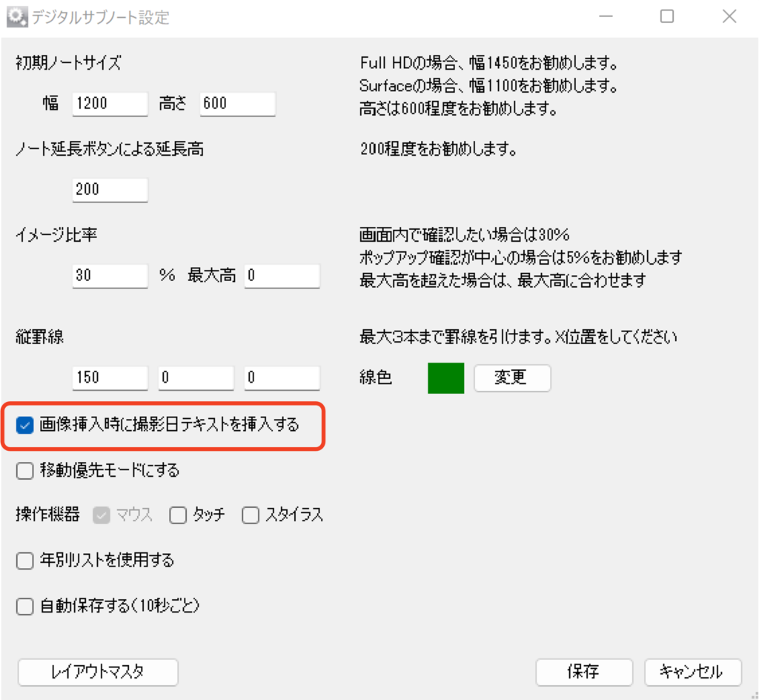The width and height of the screenshot is (759, 700).
Task: Click the イメージ比率 percent field showing 30
Action: coord(110,277)
